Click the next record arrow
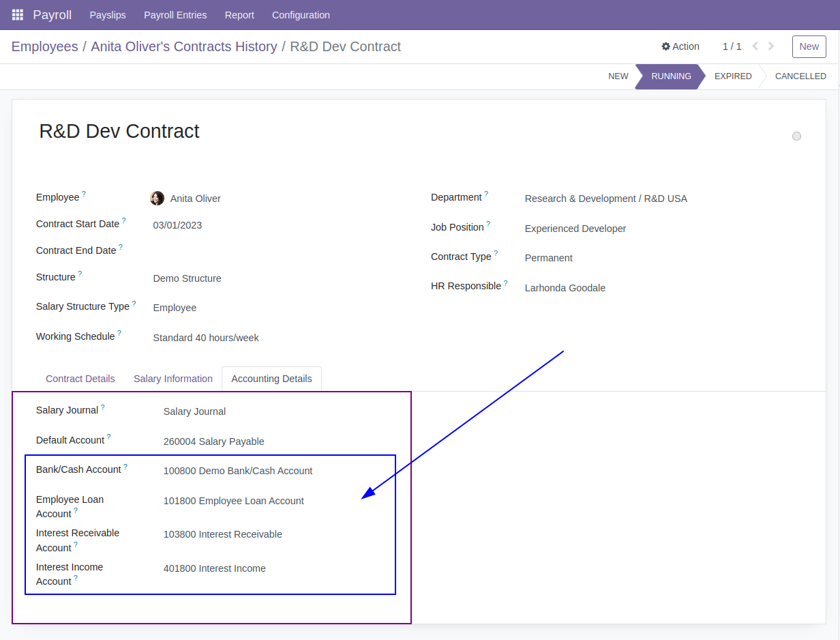Viewport: 840px width, 640px height. tap(771, 46)
